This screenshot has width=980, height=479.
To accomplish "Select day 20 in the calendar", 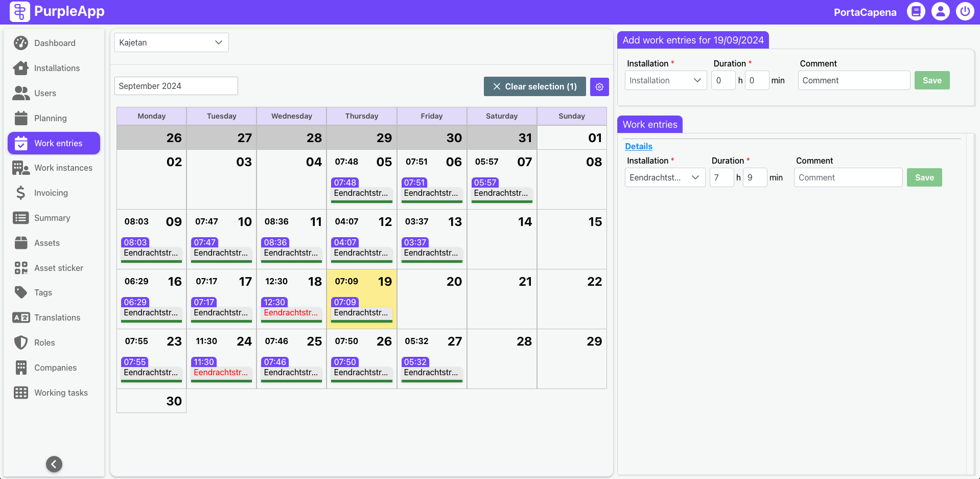I will [x=432, y=299].
